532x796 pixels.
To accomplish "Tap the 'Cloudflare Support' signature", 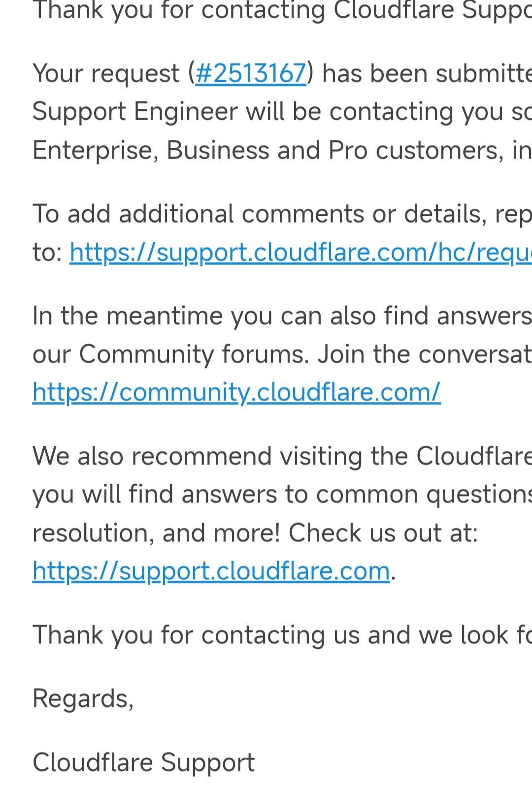I will 143,763.
